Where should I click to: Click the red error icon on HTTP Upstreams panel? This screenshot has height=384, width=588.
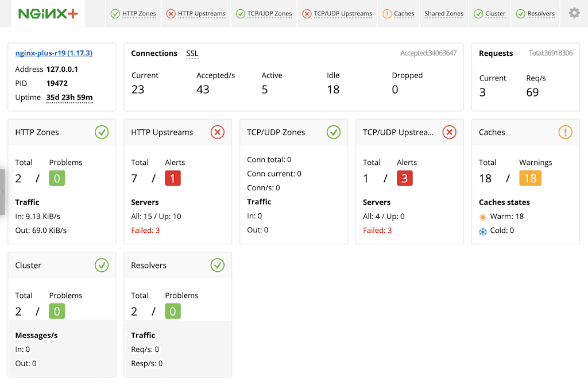[x=218, y=132]
